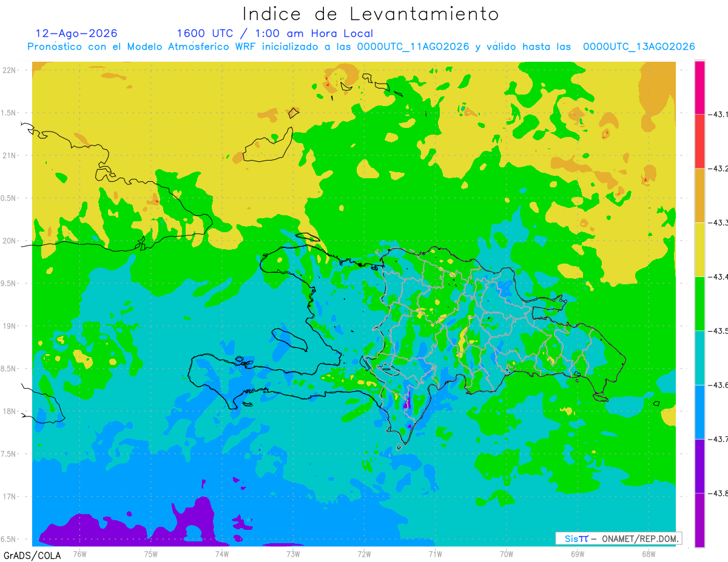Click the longitude label '73W'

(293, 554)
